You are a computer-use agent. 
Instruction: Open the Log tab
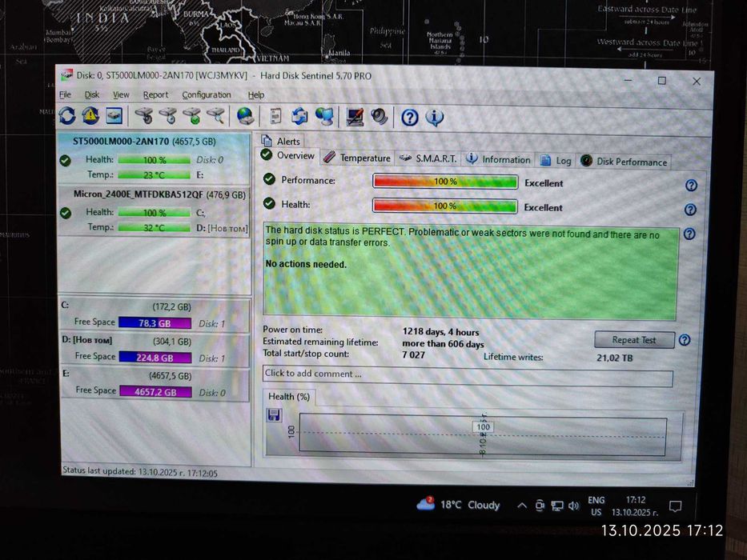(x=556, y=161)
